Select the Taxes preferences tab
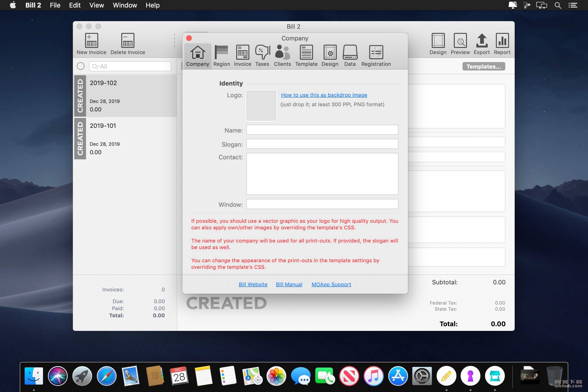This screenshot has width=588, height=392. pyautogui.click(x=262, y=56)
